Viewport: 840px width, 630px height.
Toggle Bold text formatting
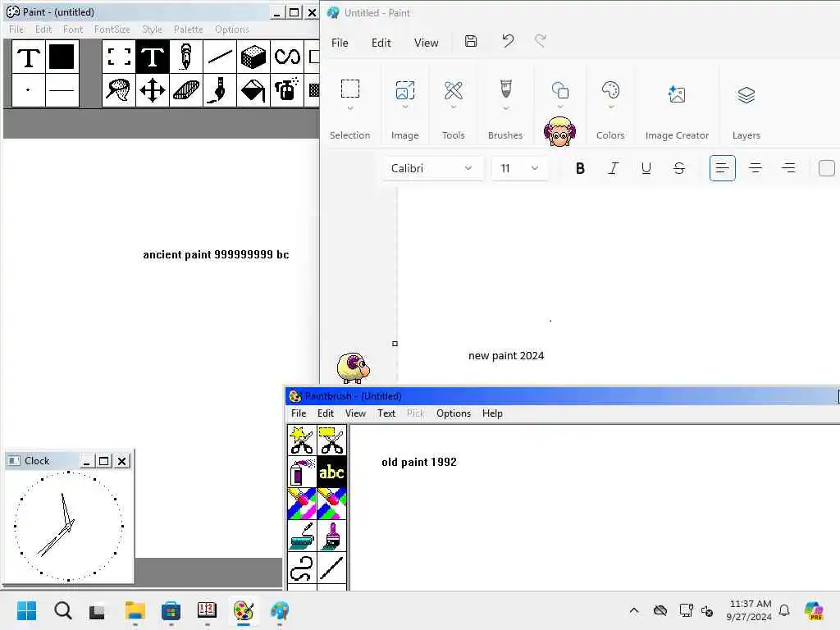tap(580, 168)
